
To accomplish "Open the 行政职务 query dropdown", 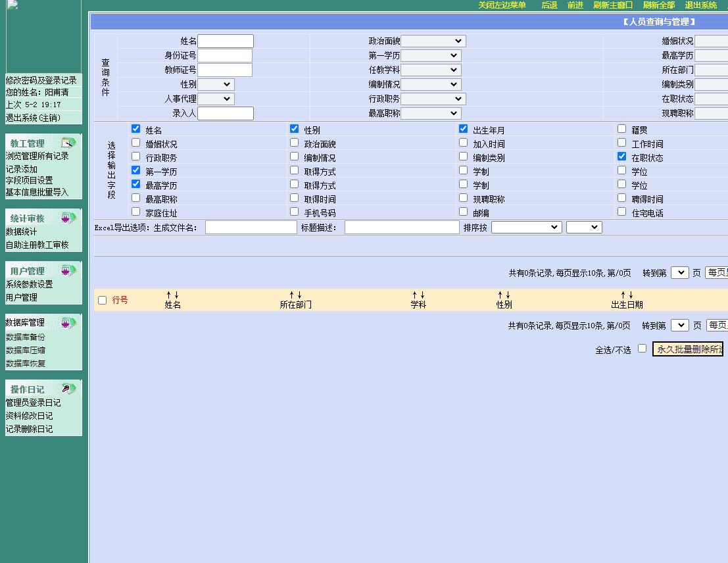I will (433, 99).
